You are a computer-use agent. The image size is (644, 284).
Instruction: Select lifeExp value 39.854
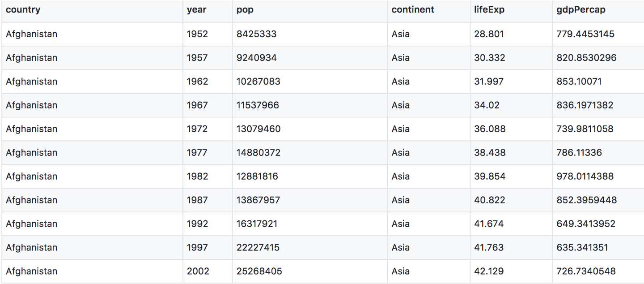tap(490, 176)
